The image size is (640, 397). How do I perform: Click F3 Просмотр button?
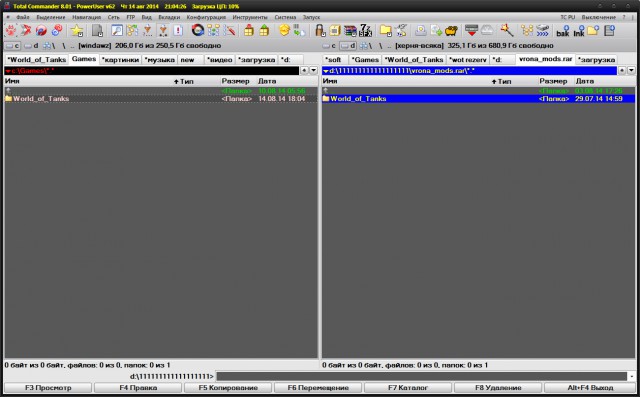pos(48,388)
